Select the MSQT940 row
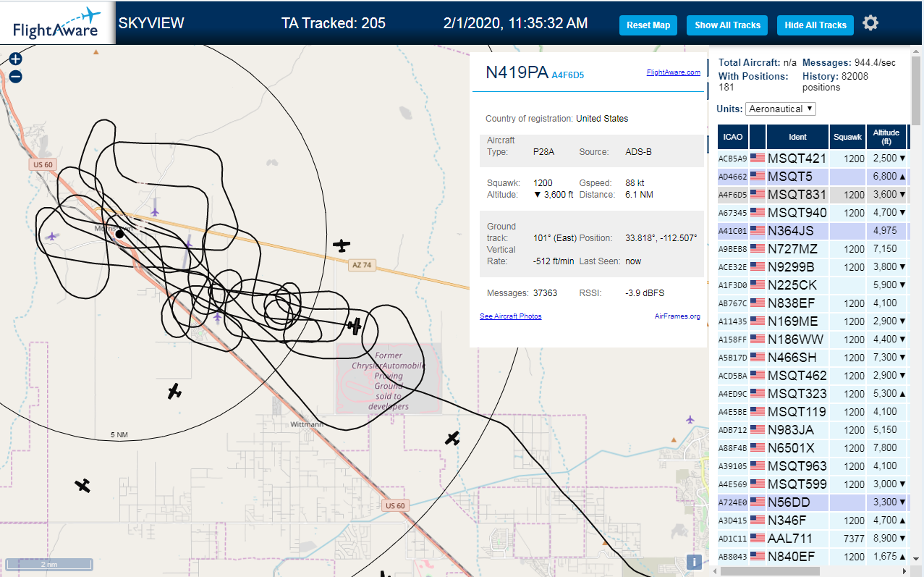Screen dimensions: 924x577 pyautogui.click(x=813, y=212)
